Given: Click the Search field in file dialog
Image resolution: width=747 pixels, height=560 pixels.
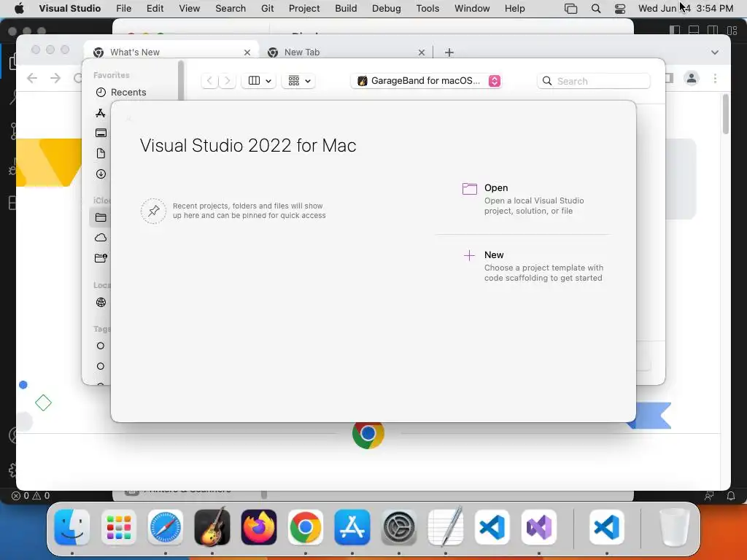Looking at the screenshot, I should point(594,81).
